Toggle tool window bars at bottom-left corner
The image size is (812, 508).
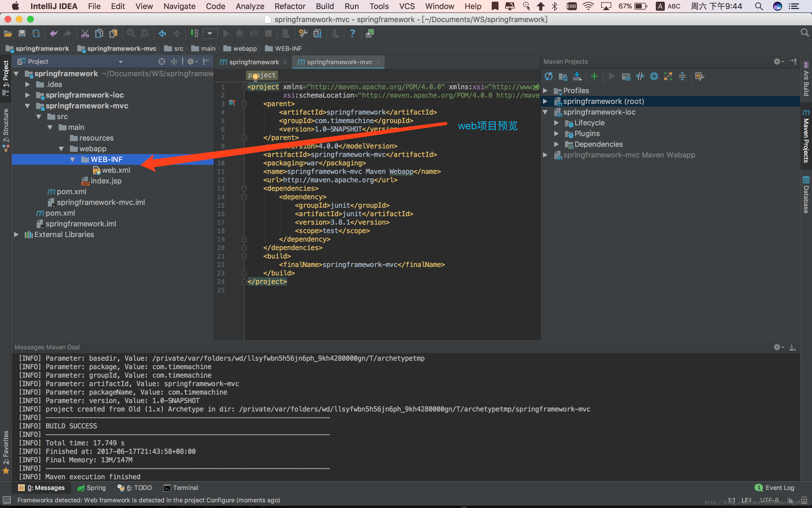coord(7,500)
